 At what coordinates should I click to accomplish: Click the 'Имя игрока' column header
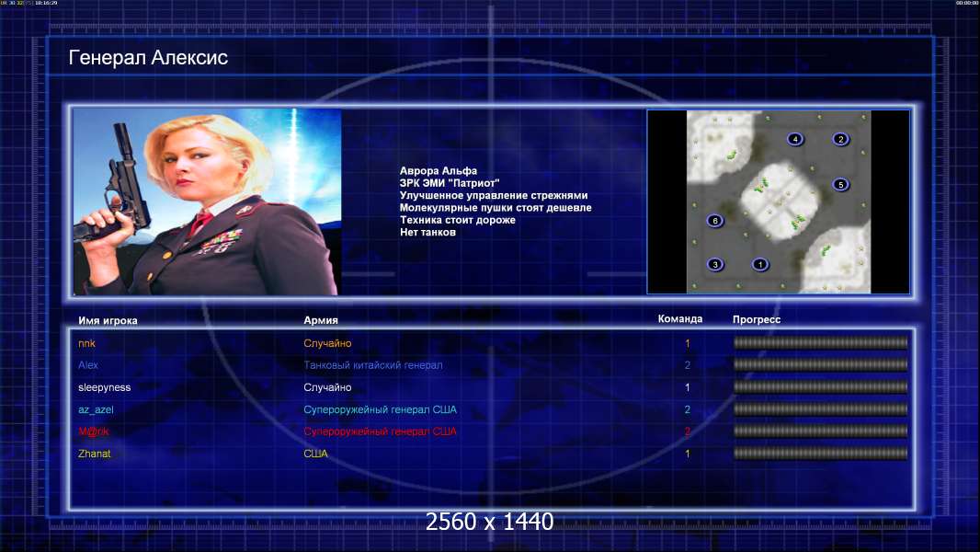click(x=108, y=320)
